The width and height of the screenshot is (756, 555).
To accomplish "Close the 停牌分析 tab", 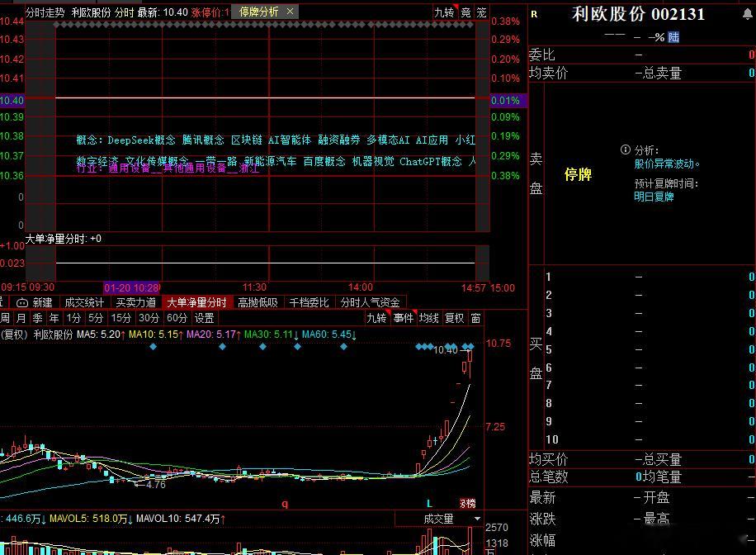I will coord(291,12).
